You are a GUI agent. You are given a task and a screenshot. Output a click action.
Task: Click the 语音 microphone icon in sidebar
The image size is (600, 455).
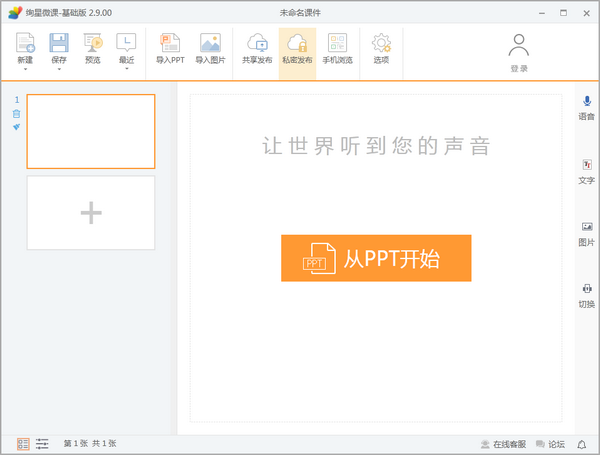pyautogui.click(x=587, y=101)
